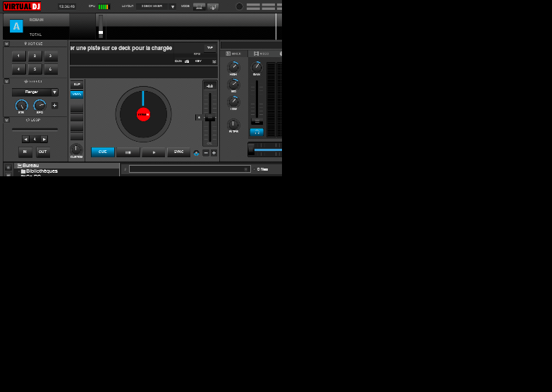Image resolution: width=552 pixels, height=392 pixels.
Task: Click the GAIN knob in mixer
Action: (257, 67)
